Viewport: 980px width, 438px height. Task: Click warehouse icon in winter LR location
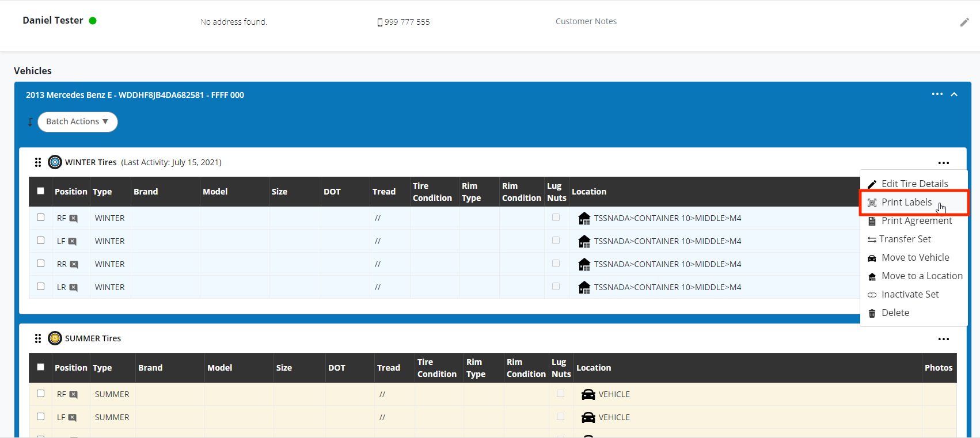click(x=584, y=287)
